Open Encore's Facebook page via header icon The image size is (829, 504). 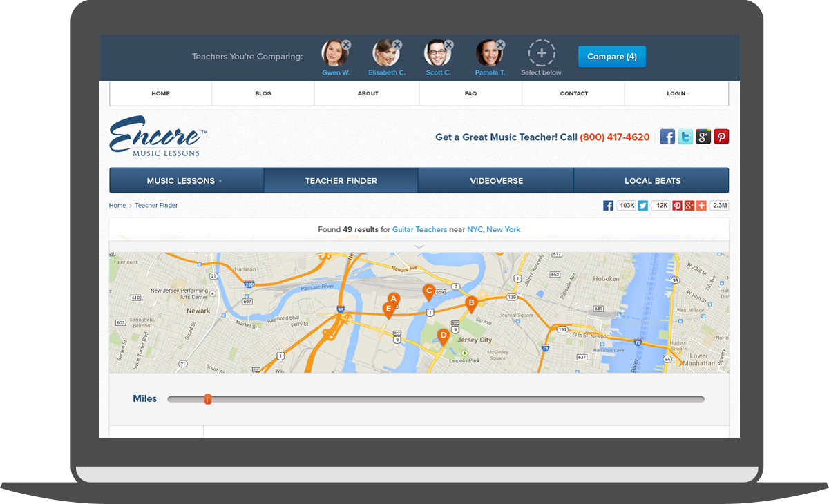667,137
